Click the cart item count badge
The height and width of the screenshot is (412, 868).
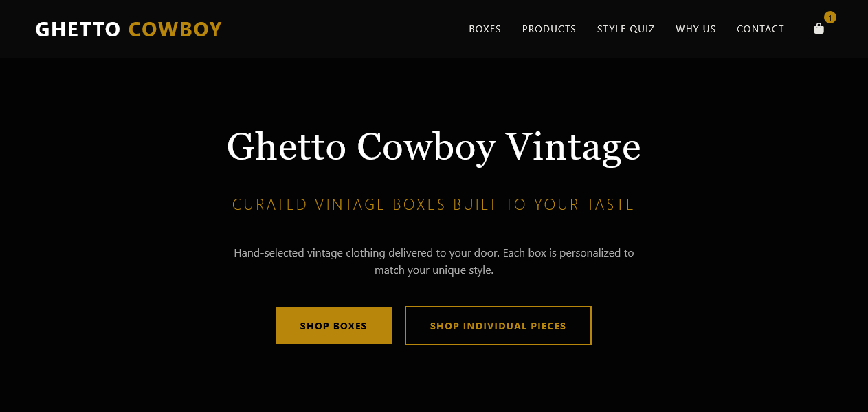[830, 18]
